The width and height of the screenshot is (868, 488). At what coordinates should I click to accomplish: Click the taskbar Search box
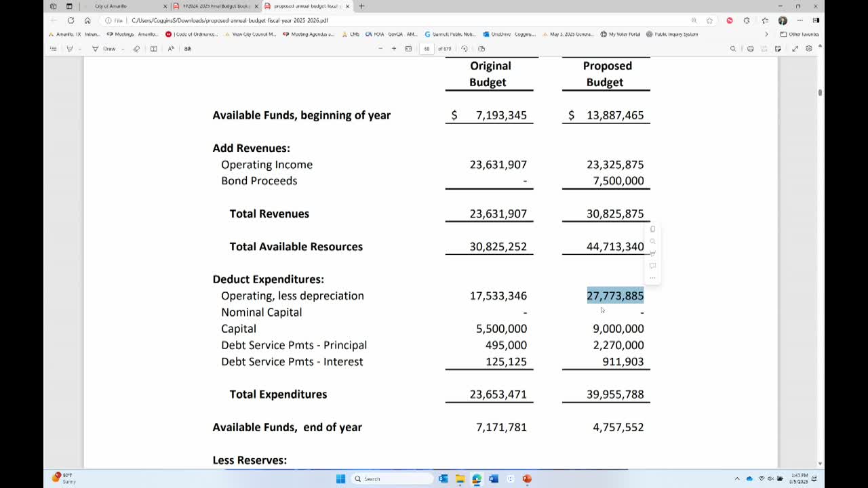pos(393,479)
